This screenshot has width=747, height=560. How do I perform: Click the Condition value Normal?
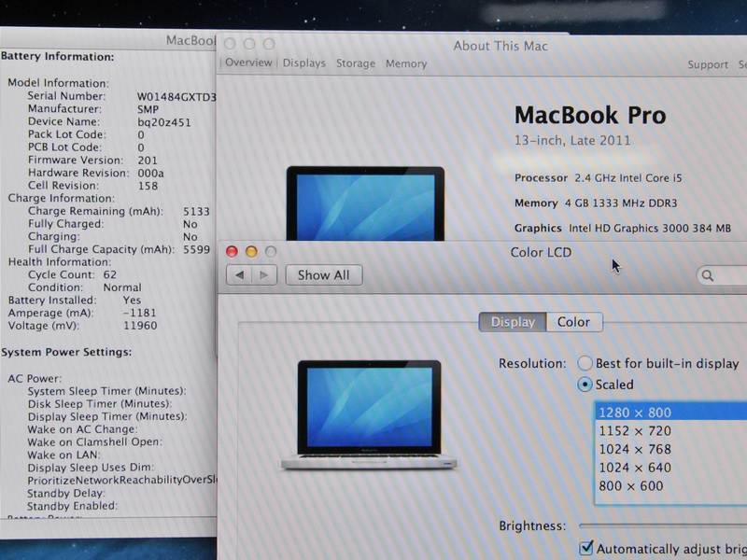tap(122, 287)
